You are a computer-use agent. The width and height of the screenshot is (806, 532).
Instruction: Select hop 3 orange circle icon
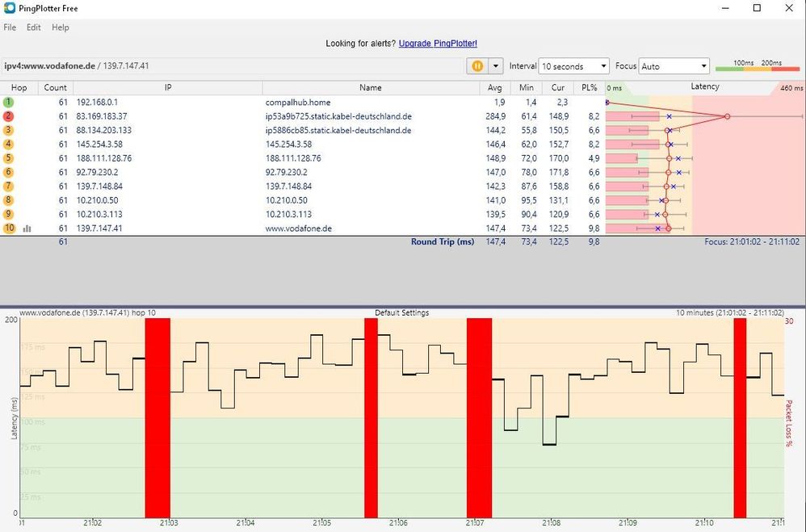coord(8,130)
